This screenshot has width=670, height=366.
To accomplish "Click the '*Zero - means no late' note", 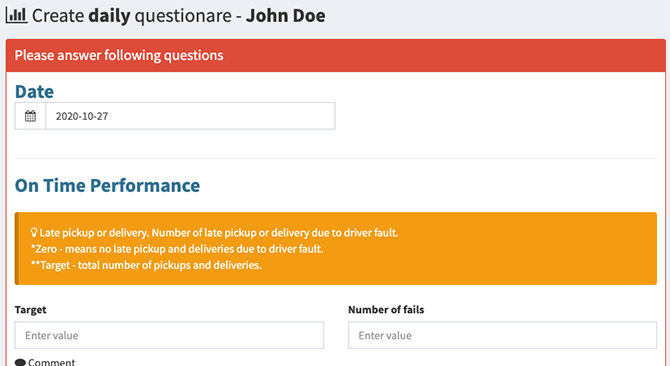I will [x=177, y=249].
